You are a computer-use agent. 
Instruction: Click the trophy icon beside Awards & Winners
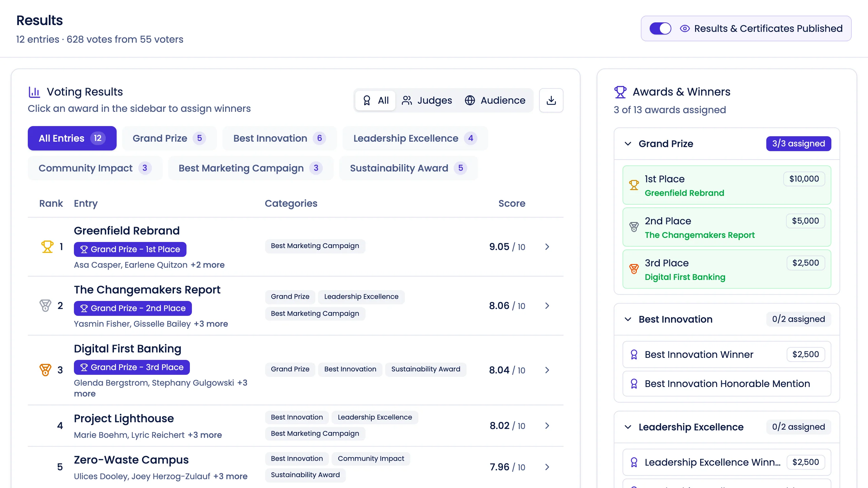pyautogui.click(x=620, y=91)
